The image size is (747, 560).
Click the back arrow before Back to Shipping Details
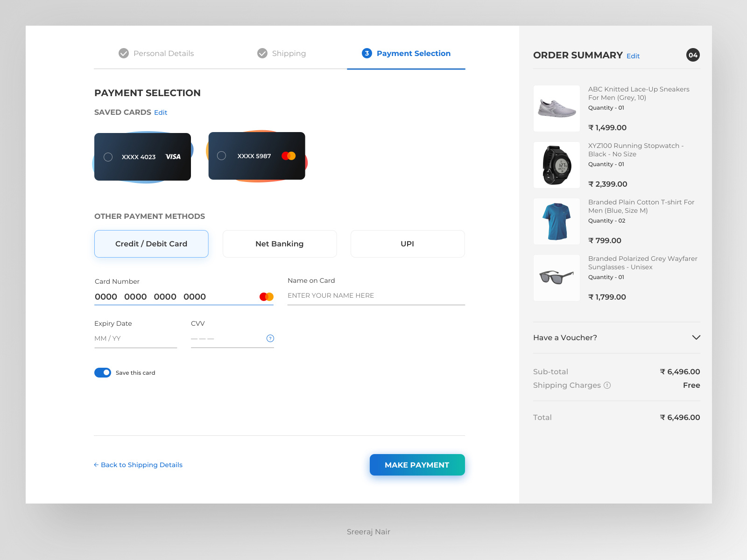(96, 465)
